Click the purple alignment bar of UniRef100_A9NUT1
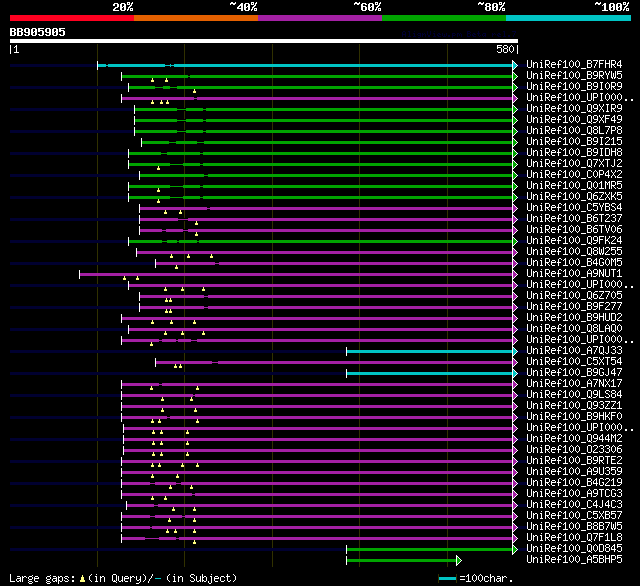The width and height of the screenshot is (640, 586). [x=298, y=274]
